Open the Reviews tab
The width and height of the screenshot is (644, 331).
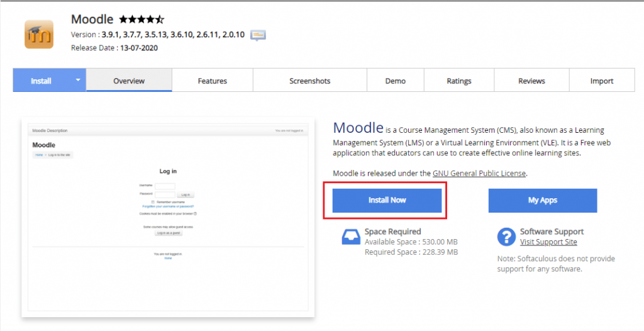pos(531,81)
